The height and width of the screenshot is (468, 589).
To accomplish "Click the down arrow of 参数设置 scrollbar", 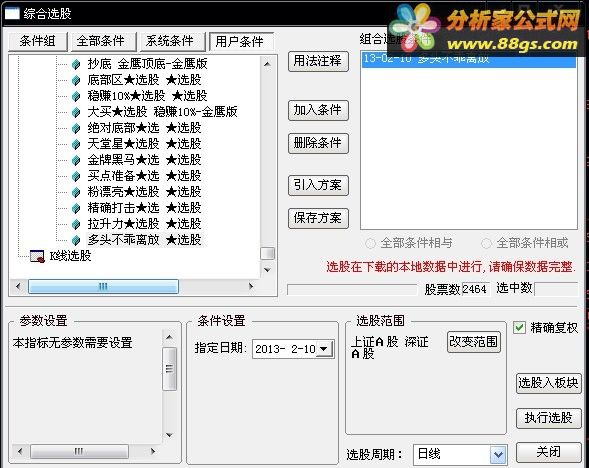I will tap(169, 435).
